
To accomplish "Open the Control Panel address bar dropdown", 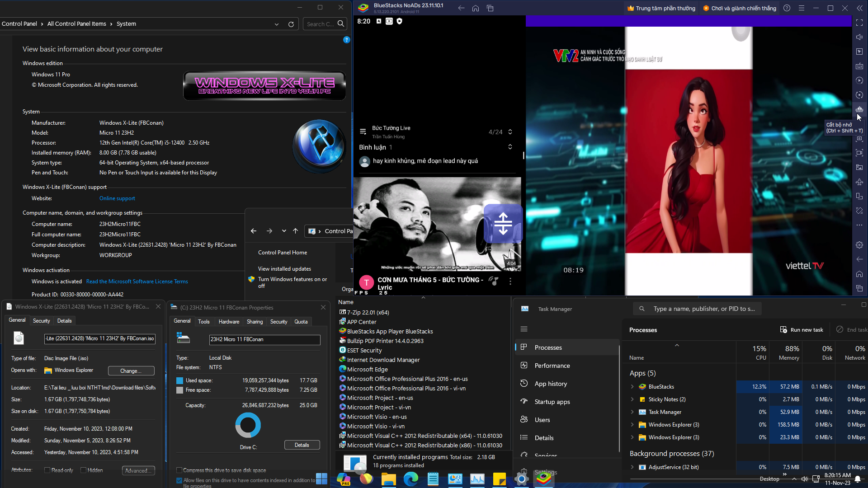I will tap(277, 24).
